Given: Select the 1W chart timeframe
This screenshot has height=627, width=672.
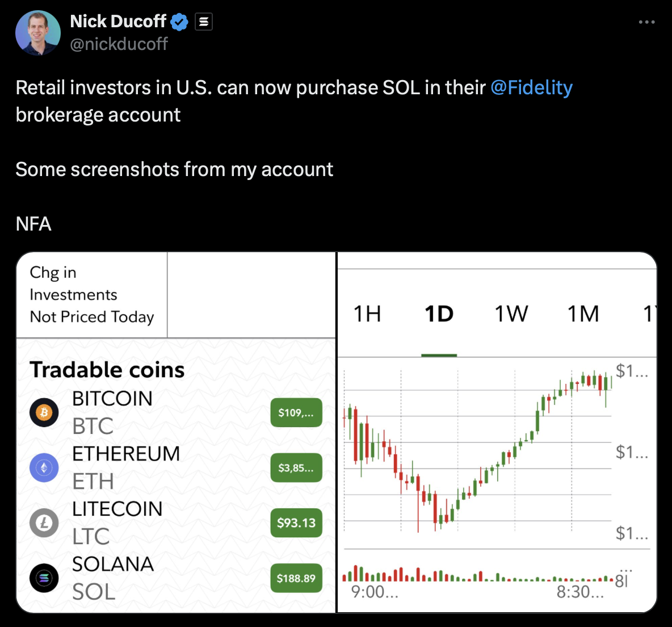Looking at the screenshot, I should click(511, 313).
